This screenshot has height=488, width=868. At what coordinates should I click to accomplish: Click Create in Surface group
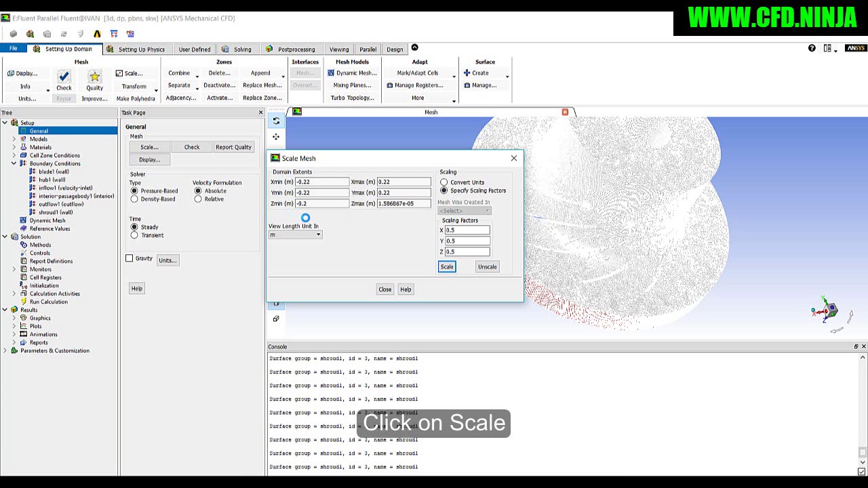476,73
